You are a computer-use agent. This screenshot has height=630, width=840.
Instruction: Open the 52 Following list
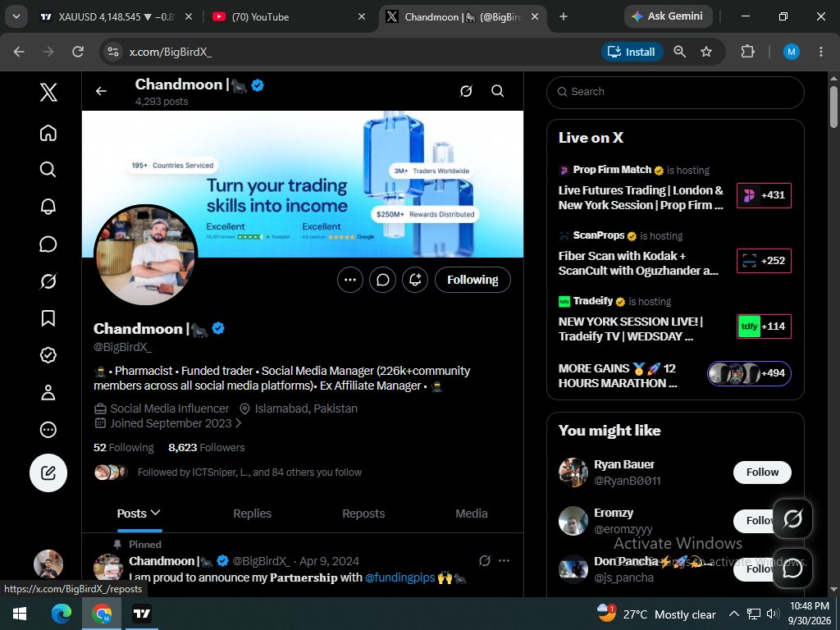123,447
